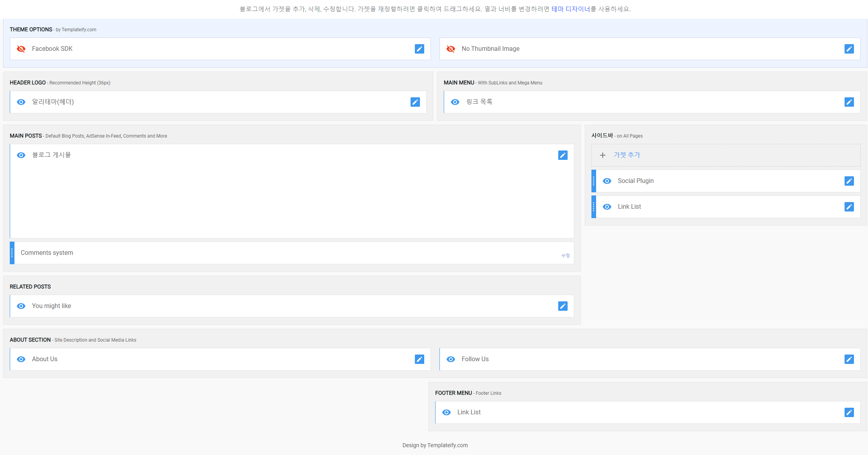Click the Design by Templateify.com text
868x455 pixels.
click(x=435, y=446)
